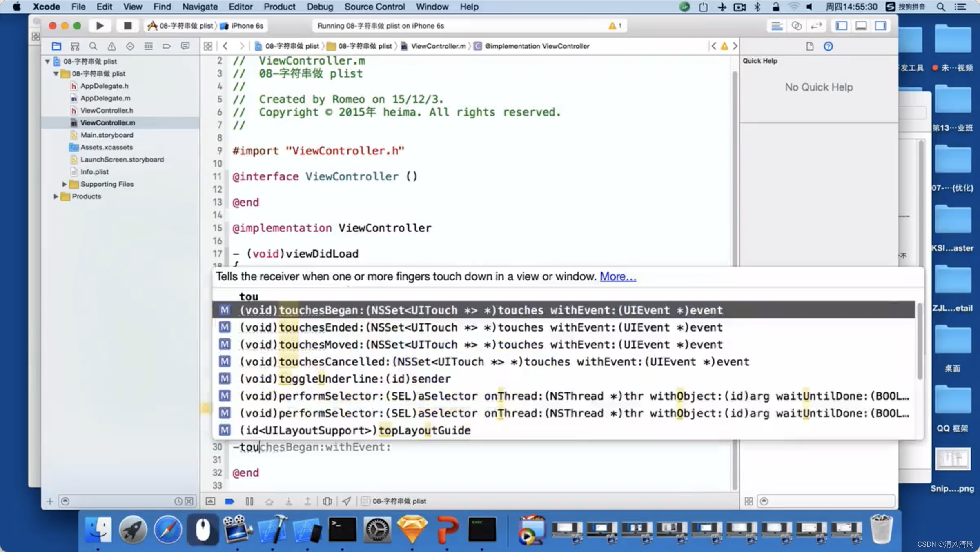Open the Product menu
Screen dimensions: 980x552
pyautogui.click(x=279, y=7)
